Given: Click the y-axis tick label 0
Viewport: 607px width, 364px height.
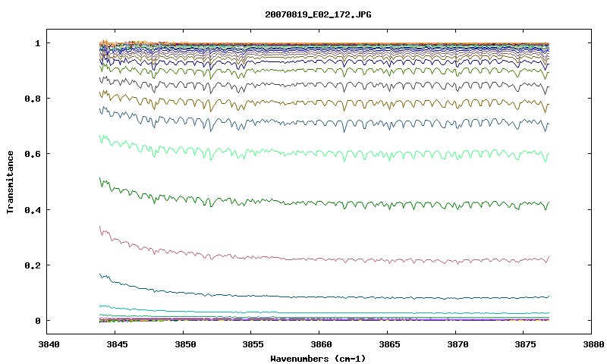Looking at the screenshot, I should pyautogui.click(x=37, y=321).
